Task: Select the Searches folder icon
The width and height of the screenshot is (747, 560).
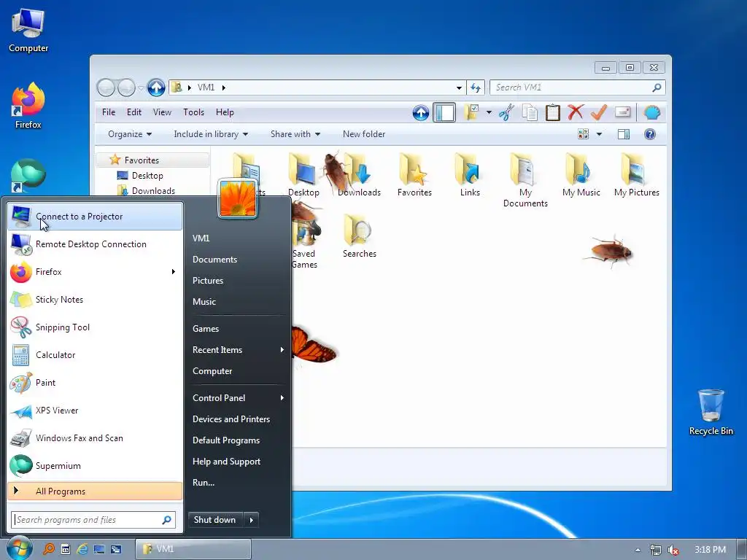Action: [359, 236]
